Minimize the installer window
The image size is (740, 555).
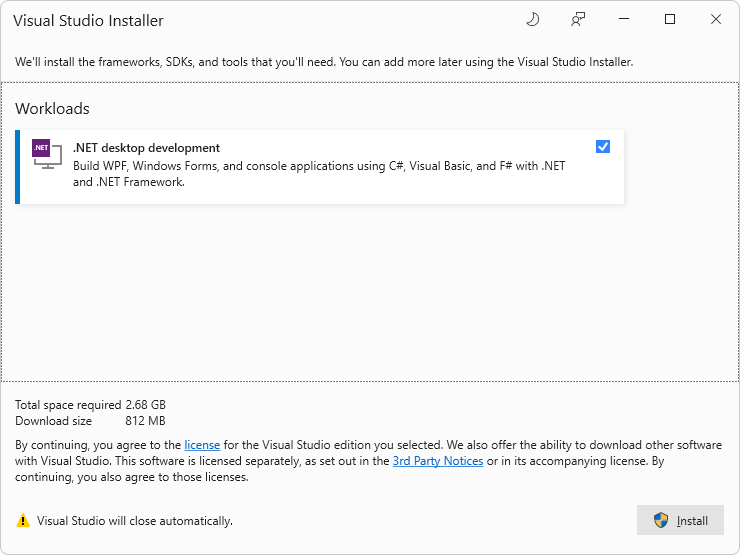pyautogui.click(x=624, y=19)
